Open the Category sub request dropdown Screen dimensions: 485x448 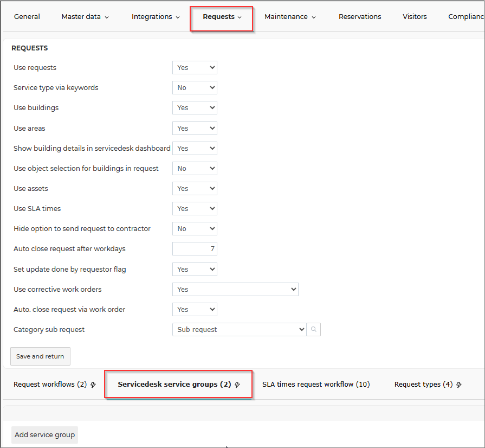click(239, 329)
